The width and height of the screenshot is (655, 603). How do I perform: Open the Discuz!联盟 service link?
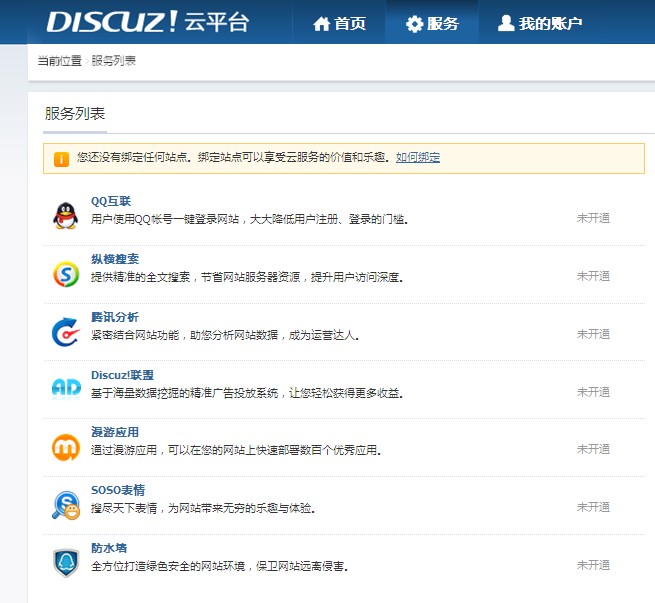coord(122,375)
